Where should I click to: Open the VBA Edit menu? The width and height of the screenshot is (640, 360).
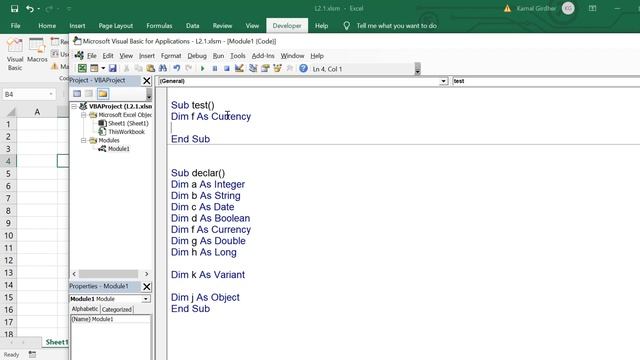pyautogui.click(x=108, y=56)
